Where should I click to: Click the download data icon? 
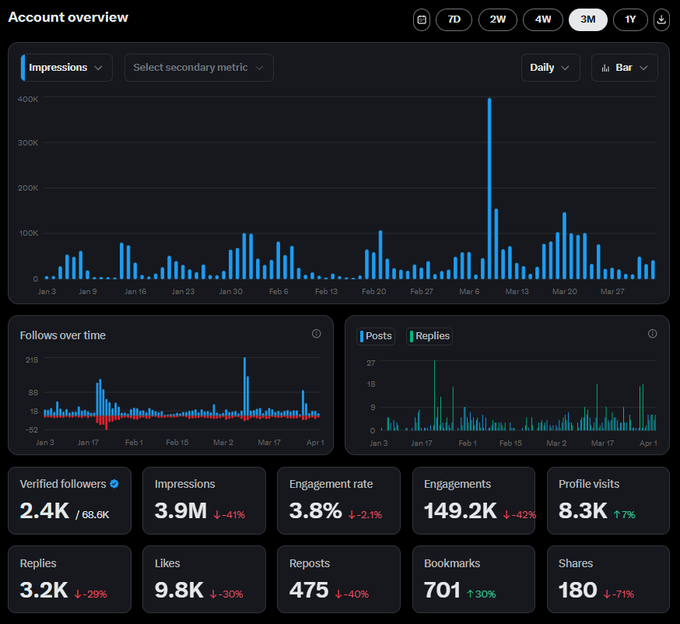pyautogui.click(x=662, y=19)
